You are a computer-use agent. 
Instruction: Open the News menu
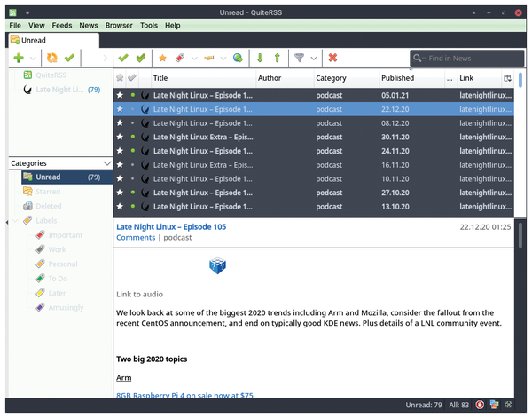[x=89, y=26]
